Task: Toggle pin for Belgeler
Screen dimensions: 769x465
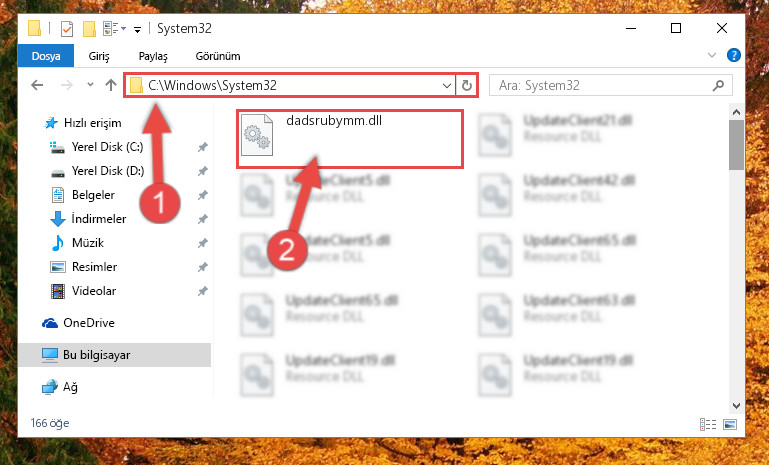Action: pyautogui.click(x=203, y=195)
